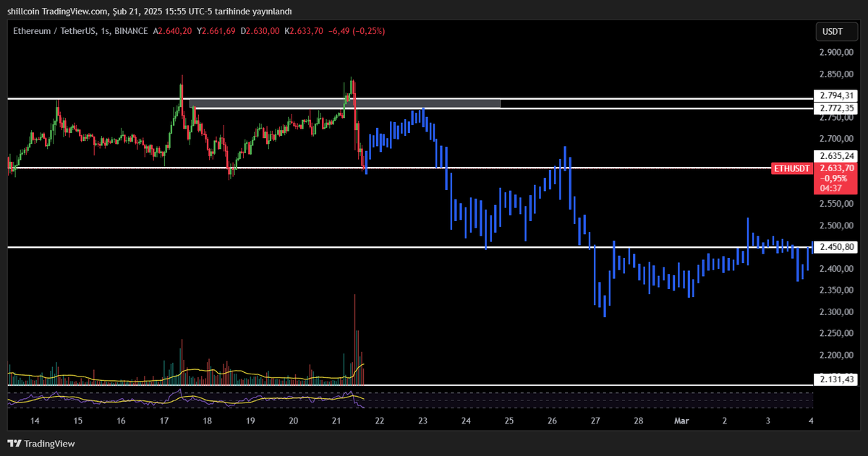Click the A2.640,20 open value in header
Screen dimensions: 868x456
(172, 31)
